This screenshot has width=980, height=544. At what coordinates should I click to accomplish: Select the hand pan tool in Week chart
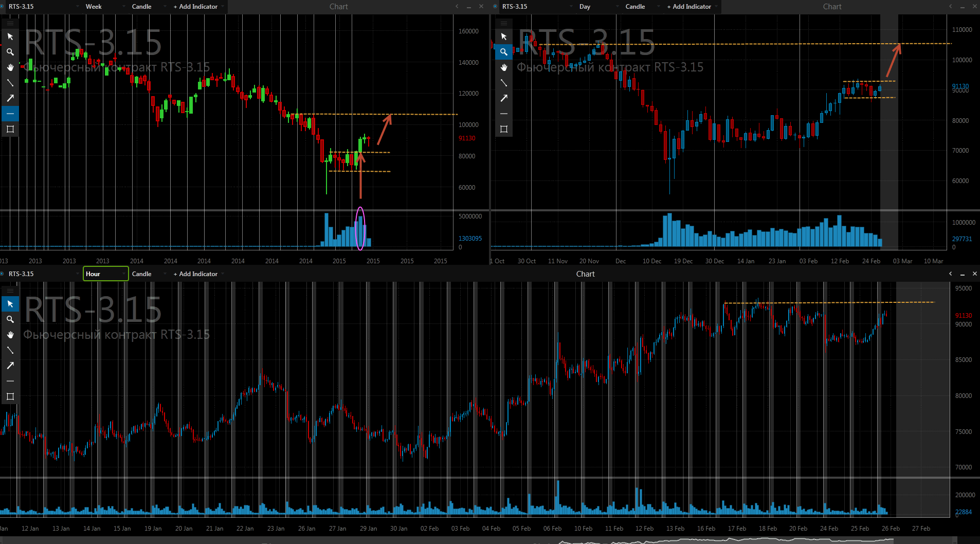click(10, 67)
